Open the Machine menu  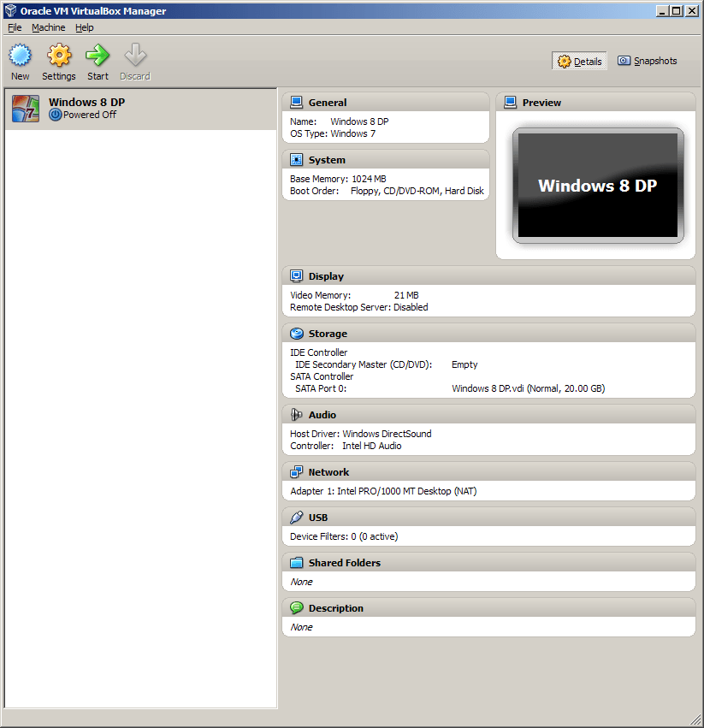click(x=48, y=27)
